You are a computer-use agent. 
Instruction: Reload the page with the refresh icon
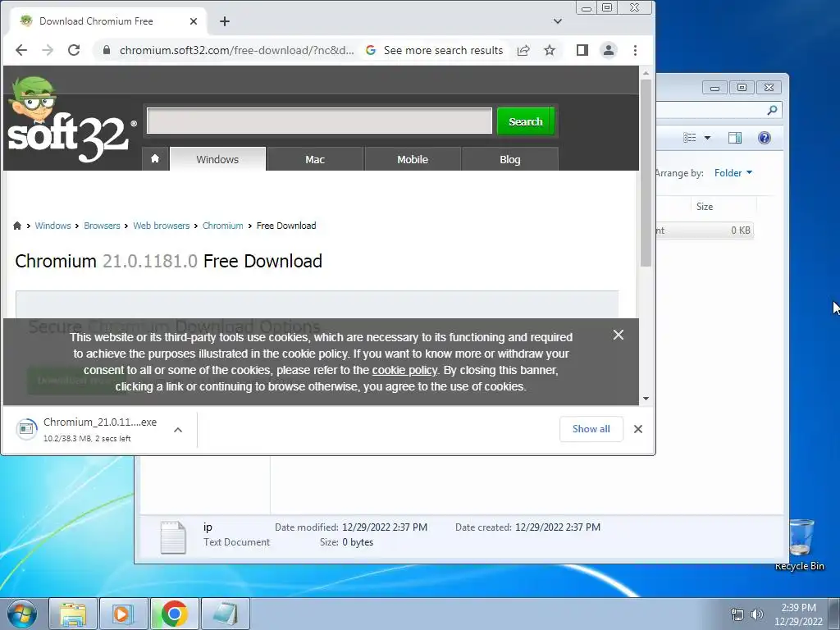coord(74,50)
